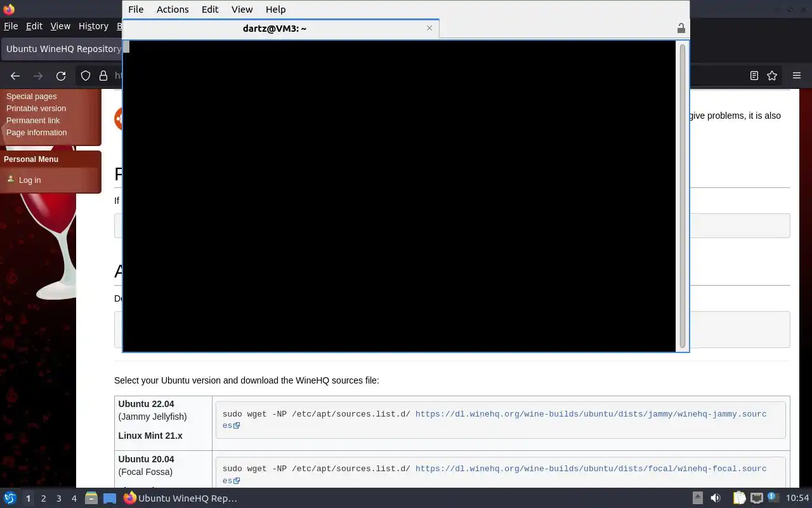Open the terminal Edit menu
This screenshot has height=508, width=812.
210,10
